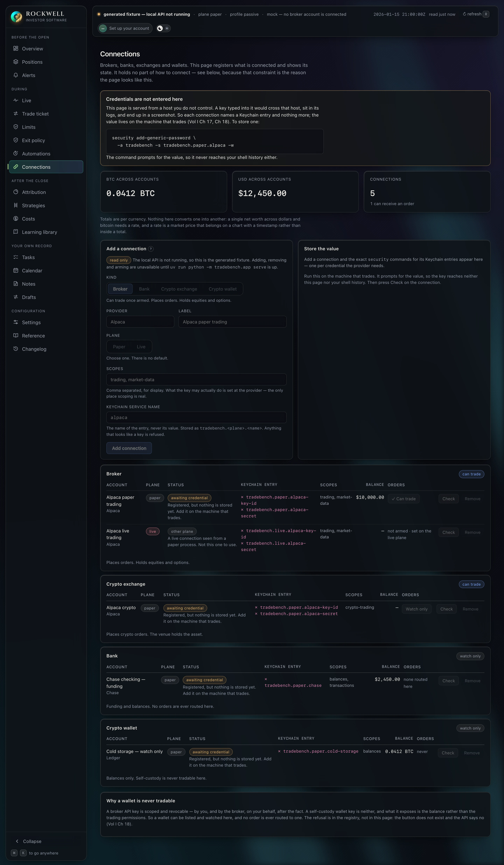Viewport: 504px width, 865px height.
Task: Open Changelog via its history icon
Action: (x=16, y=349)
